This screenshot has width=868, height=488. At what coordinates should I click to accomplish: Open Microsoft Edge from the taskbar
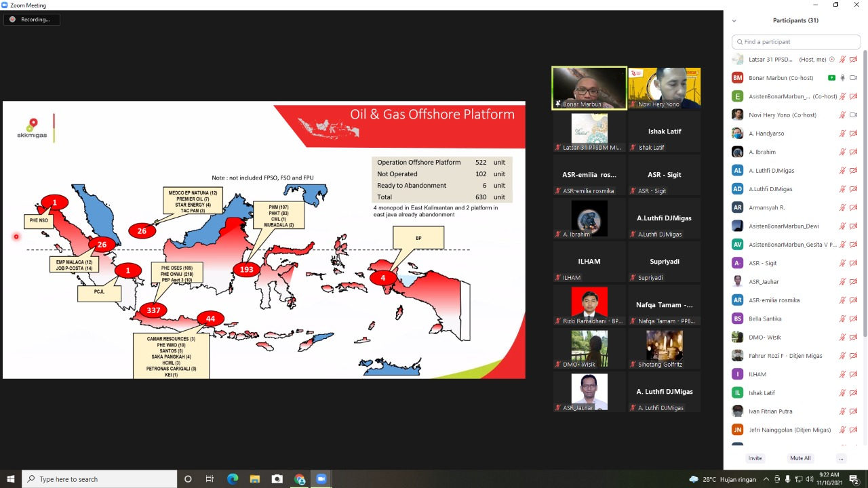point(233,479)
